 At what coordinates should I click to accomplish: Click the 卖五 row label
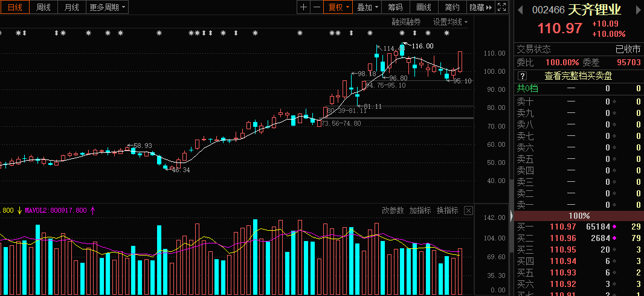(x=526, y=159)
